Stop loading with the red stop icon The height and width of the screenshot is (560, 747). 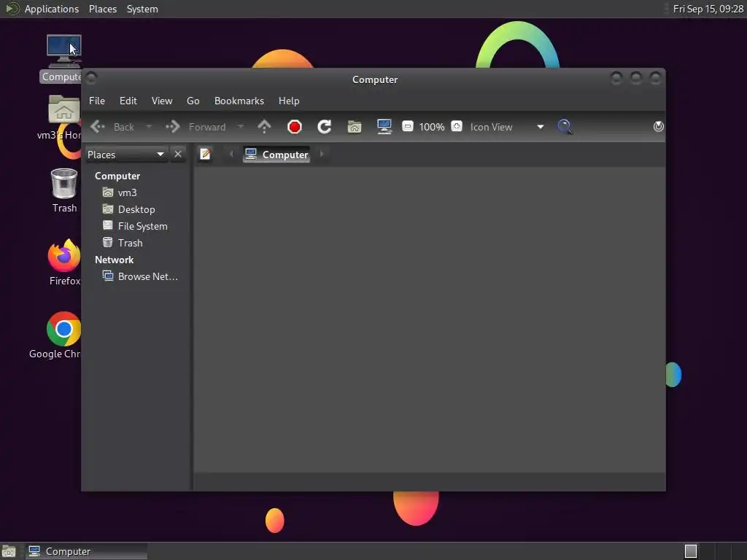point(295,127)
